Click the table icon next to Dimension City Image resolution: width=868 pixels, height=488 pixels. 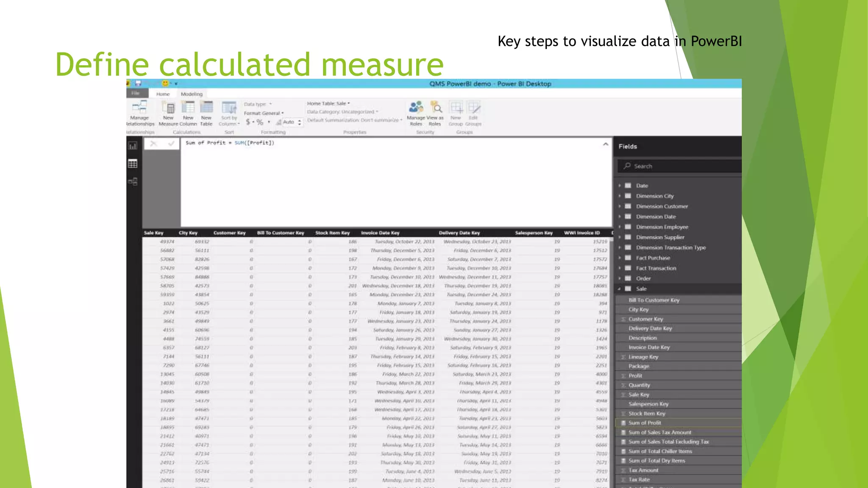628,196
